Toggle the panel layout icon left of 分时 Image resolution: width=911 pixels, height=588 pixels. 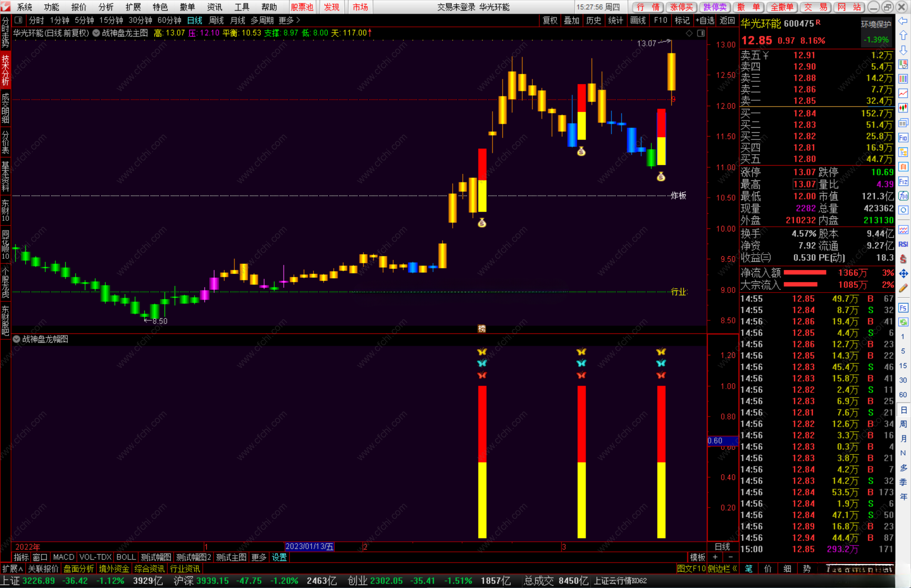[19, 20]
